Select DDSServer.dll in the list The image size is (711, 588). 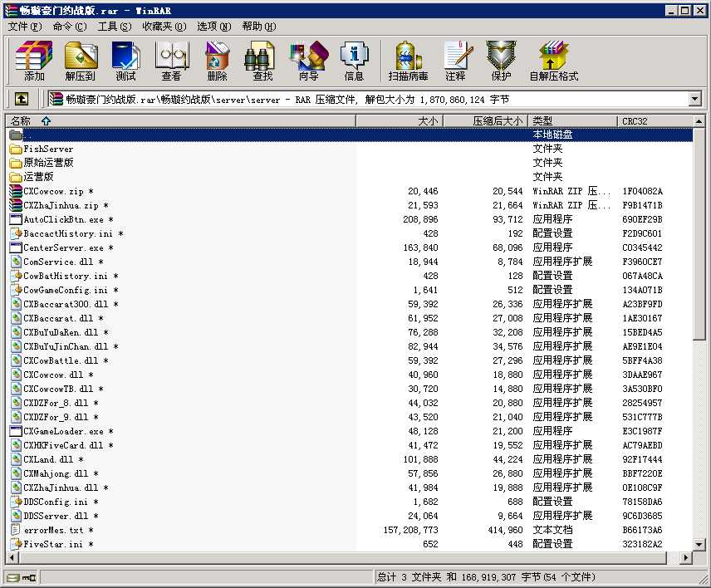pos(349,516)
